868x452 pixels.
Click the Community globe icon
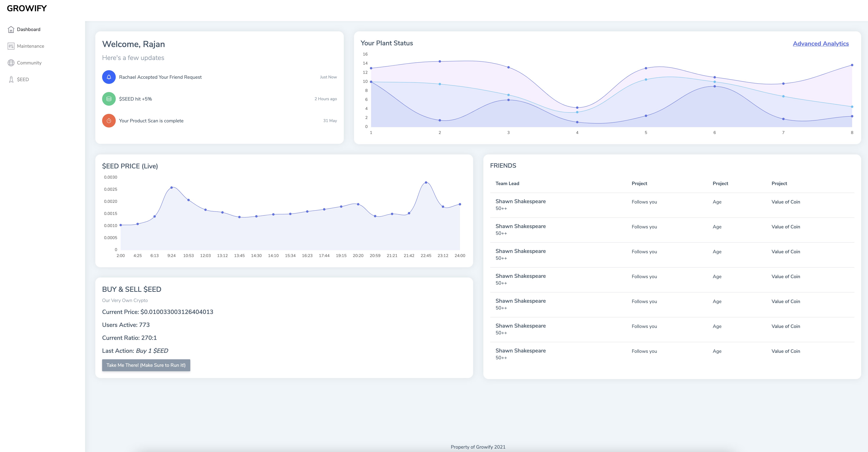(x=11, y=63)
